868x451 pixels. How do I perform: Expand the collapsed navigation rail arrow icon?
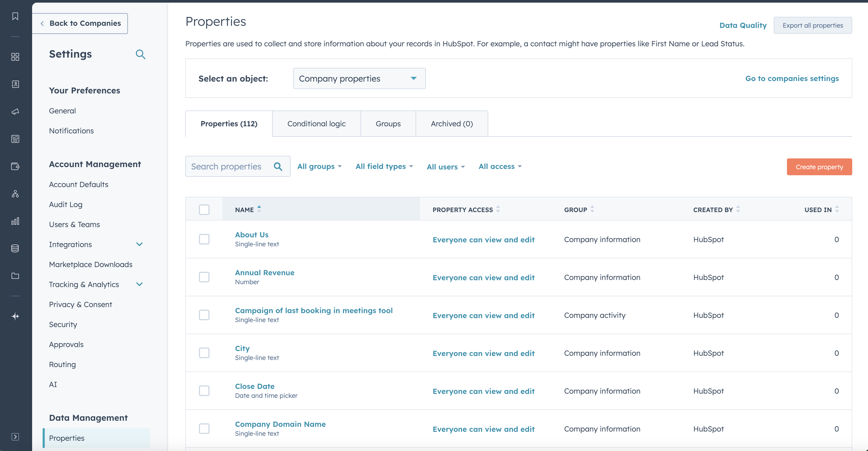[x=15, y=437]
